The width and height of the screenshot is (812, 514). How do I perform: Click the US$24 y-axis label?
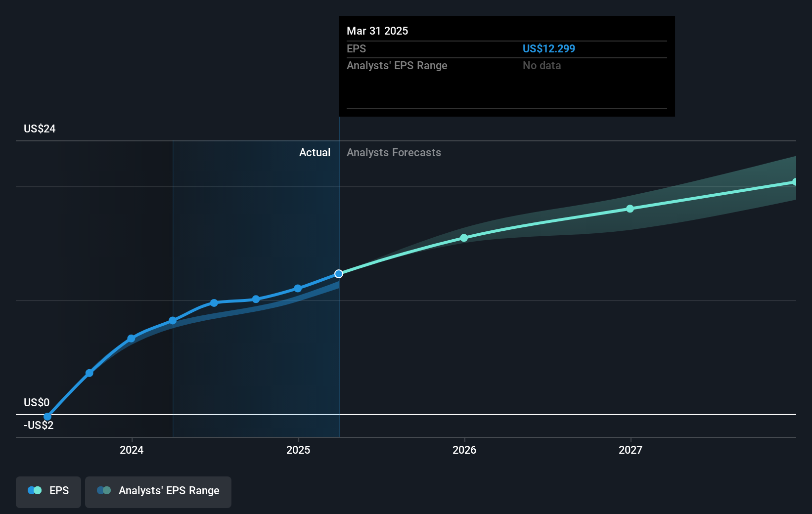pos(40,128)
